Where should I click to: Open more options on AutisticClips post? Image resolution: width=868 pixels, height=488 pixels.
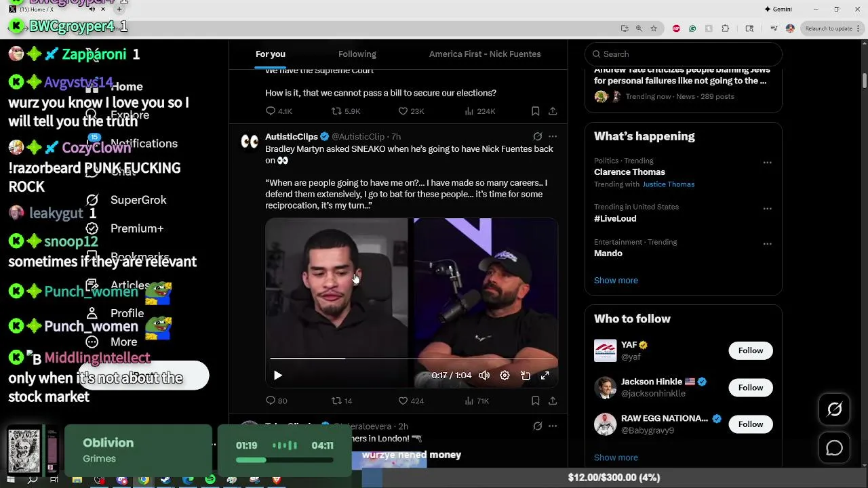coord(553,136)
